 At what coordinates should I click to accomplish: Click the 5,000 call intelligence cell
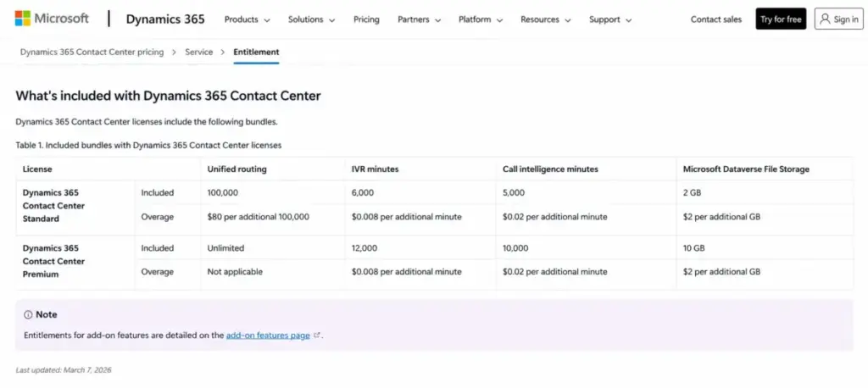tap(514, 192)
